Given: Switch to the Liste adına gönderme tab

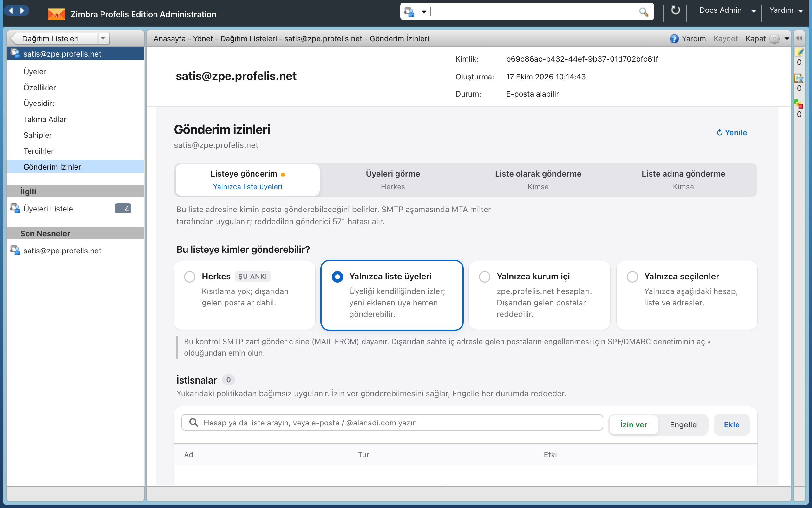Looking at the screenshot, I should [683, 180].
